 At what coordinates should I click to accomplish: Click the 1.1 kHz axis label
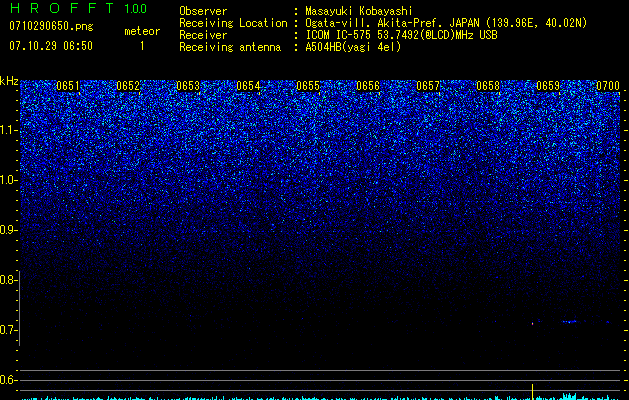(x=9, y=130)
